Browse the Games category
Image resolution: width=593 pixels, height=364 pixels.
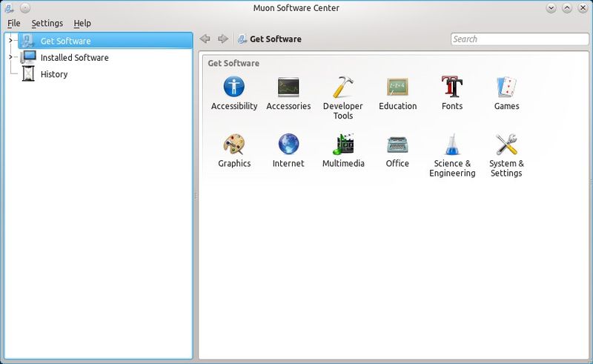(506, 88)
